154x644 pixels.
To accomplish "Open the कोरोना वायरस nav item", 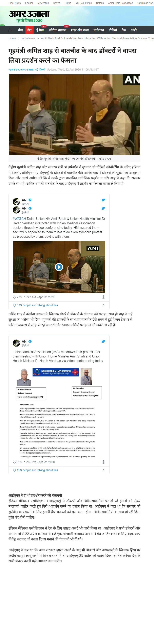I will (58, 30).
